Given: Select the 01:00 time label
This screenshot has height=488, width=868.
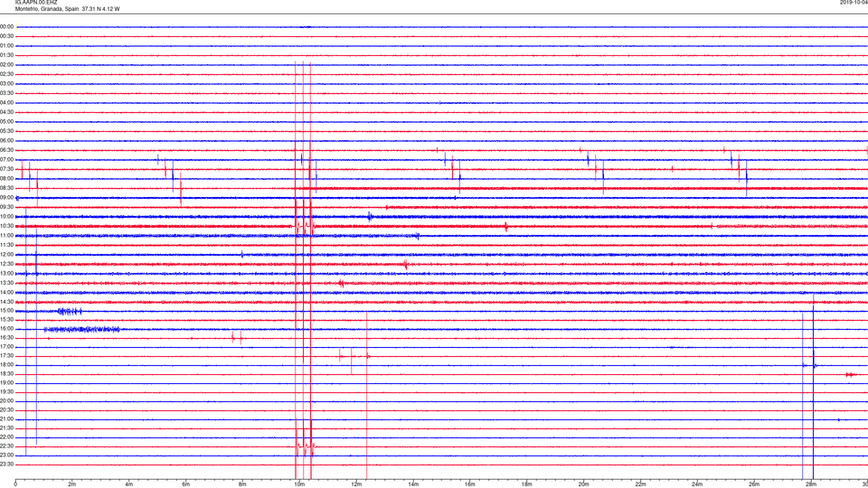Looking at the screenshot, I should tap(6, 45).
